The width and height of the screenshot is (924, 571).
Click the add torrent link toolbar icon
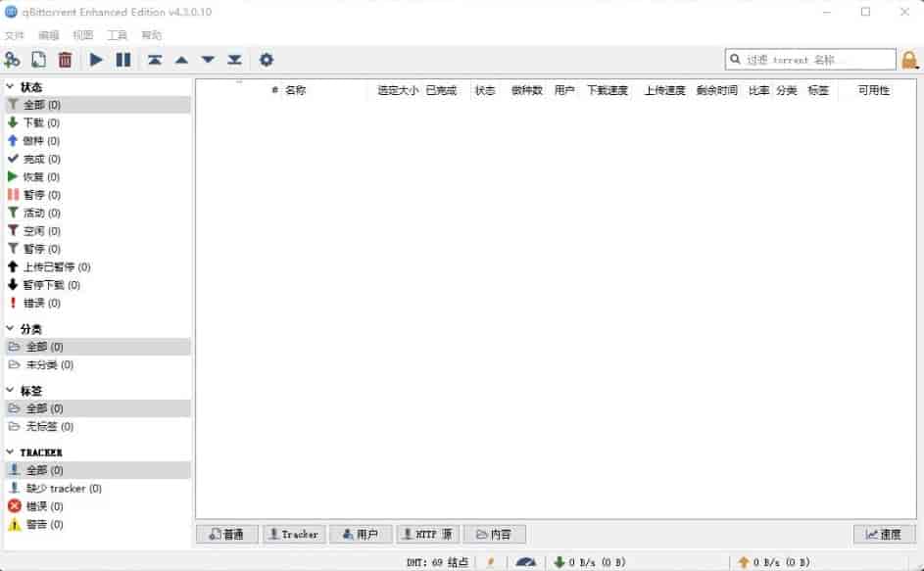click(x=13, y=60)
